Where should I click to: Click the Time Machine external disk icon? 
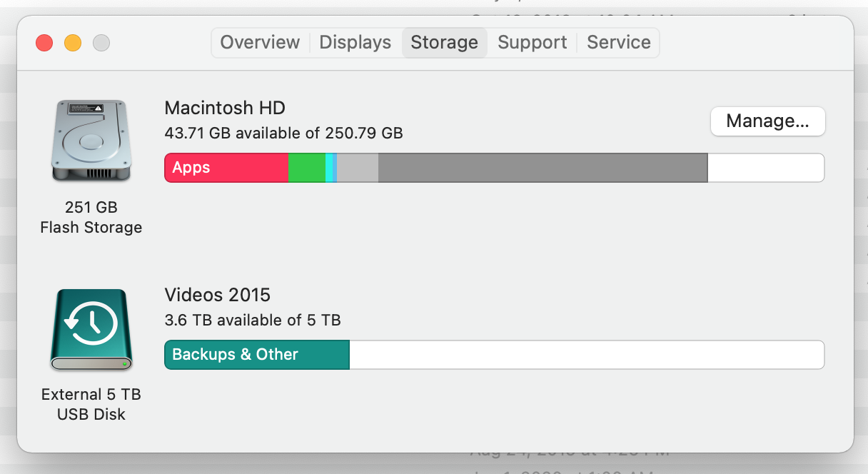click(x=91, y=329)
